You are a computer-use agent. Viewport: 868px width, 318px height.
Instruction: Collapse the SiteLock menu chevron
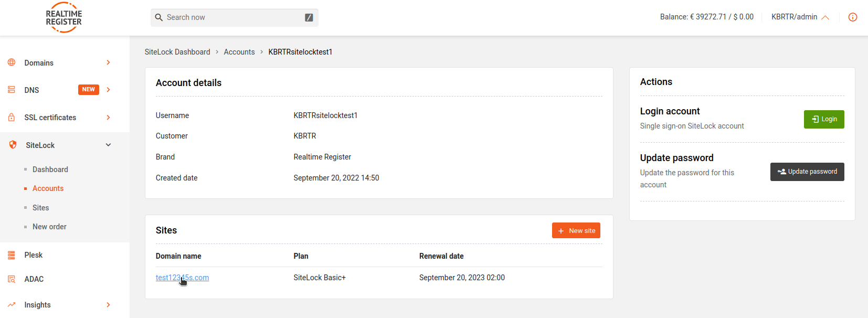coord(109,145)
